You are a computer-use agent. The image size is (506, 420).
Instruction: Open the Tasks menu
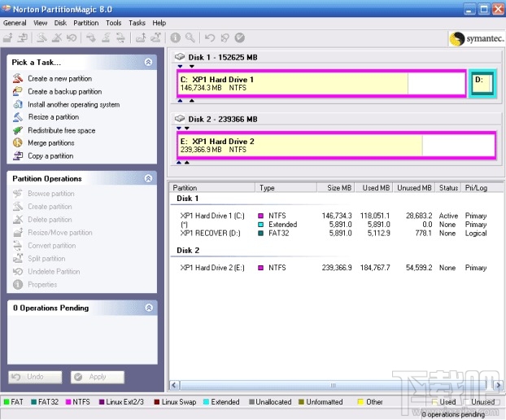pos(137,23)
